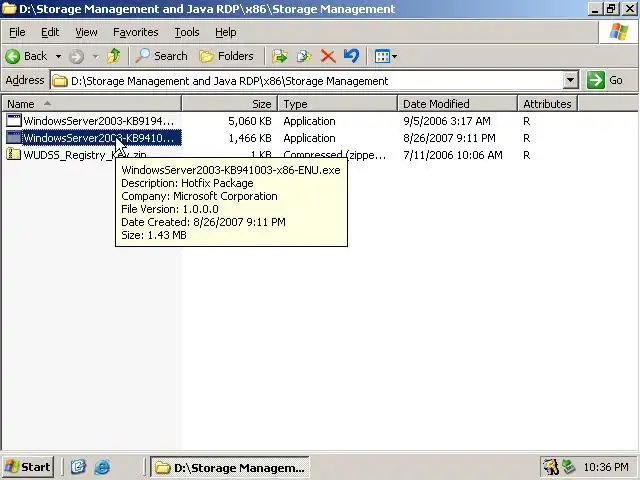Select the WindowsServer2003-KB9410 file icon

coord(14,138)
